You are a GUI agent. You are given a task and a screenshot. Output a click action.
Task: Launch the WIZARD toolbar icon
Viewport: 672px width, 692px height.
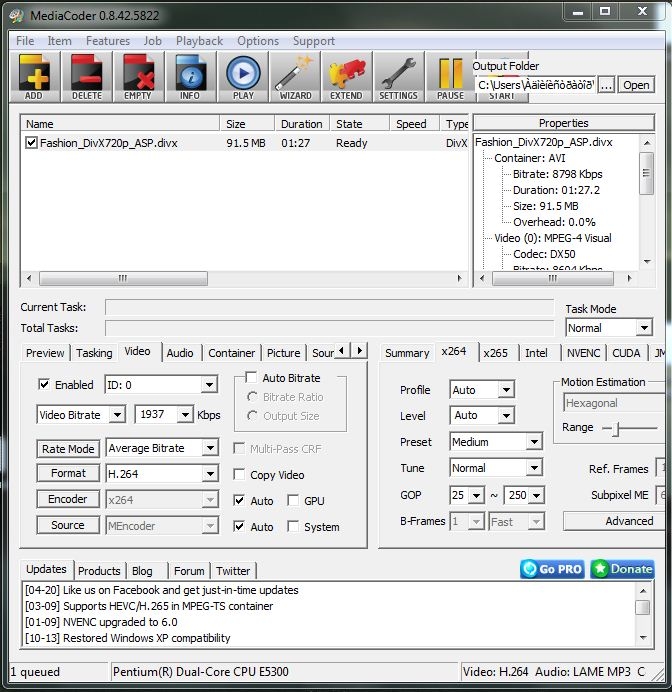[295, 77]
